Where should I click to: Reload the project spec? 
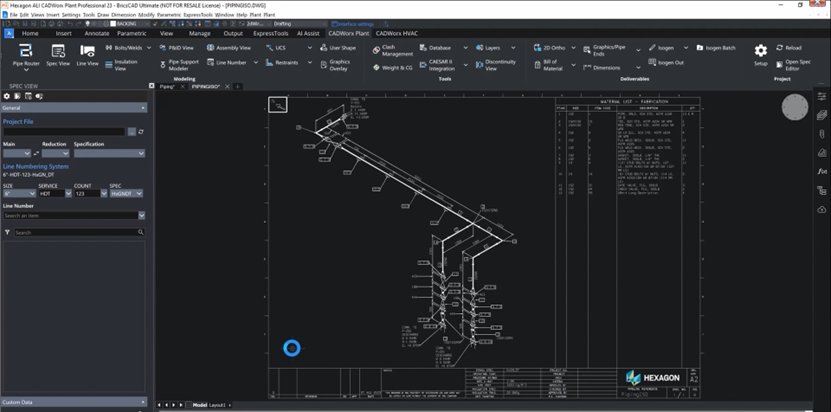point(789,48)
